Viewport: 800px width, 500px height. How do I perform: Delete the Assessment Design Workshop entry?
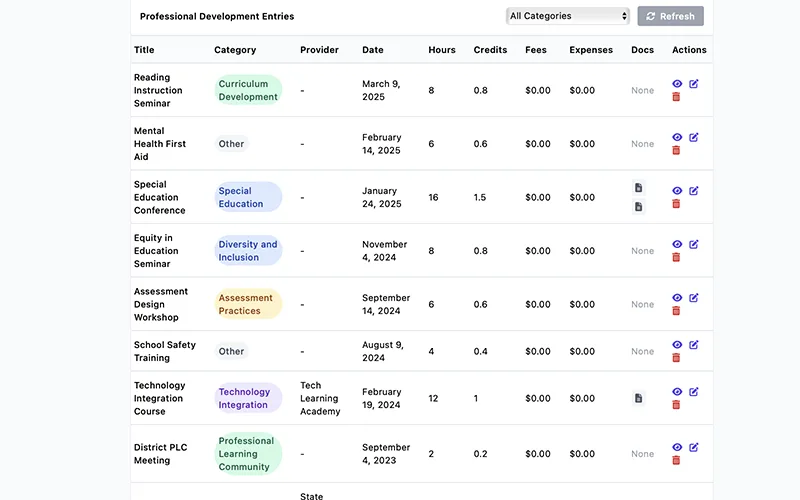point(676,311)
